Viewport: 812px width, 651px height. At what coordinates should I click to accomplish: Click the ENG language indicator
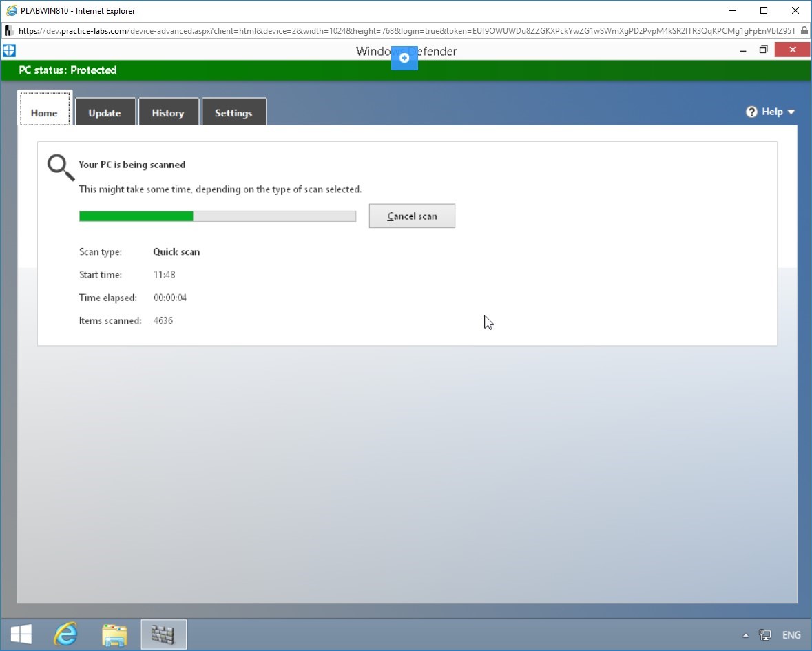tap(791, 634)
